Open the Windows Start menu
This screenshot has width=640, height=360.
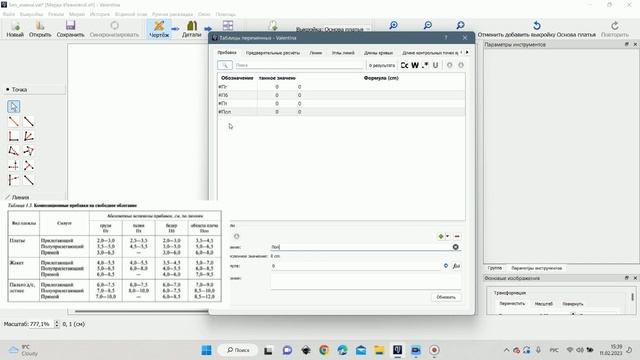tap(207, 350)
